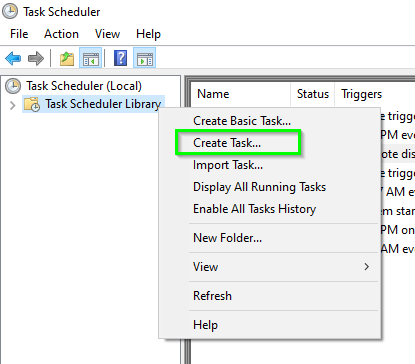415x364 pixels.
Task: Choose Create Task... from context menu
Action: 227,143
